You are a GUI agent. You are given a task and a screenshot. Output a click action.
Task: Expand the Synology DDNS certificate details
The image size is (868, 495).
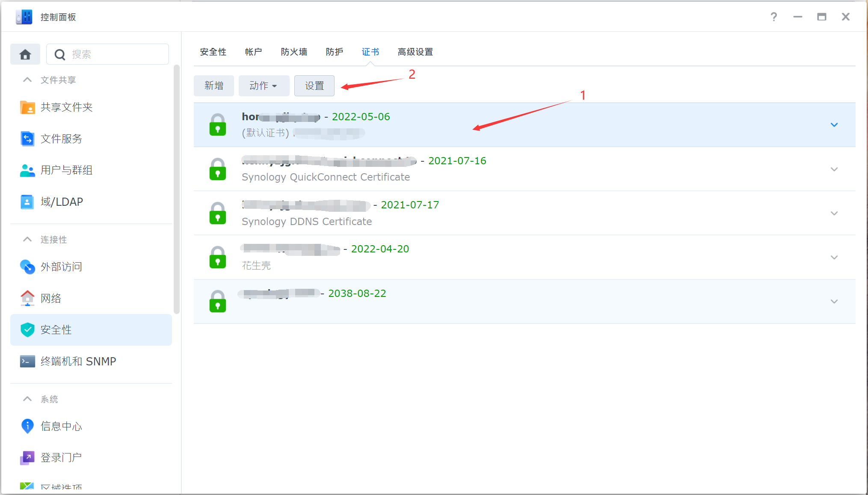point(834,213)
